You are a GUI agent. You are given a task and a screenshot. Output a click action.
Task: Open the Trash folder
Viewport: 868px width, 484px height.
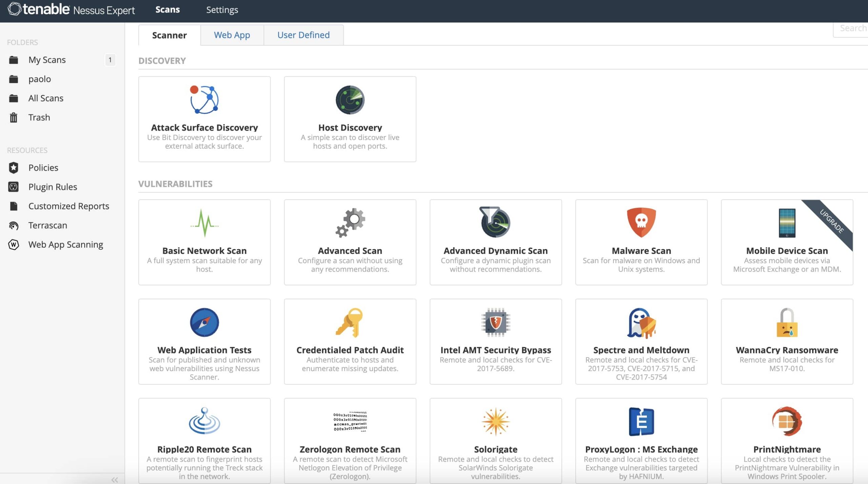click(x=39, y=117)
